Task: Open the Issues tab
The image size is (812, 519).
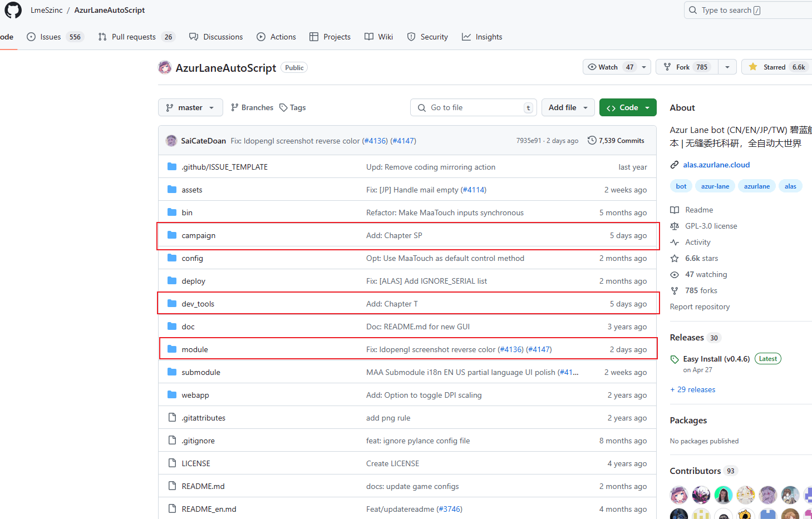Action: click(55, 37)
